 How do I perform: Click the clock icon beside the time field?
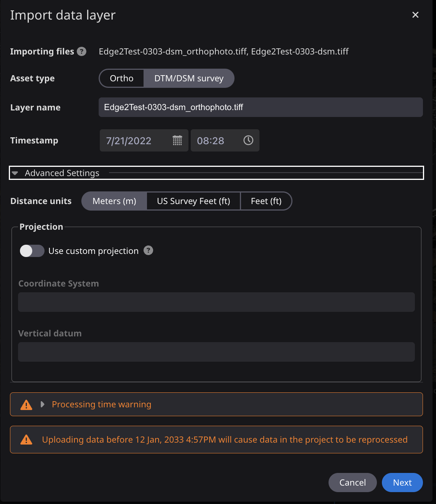(x=248, y=140)
